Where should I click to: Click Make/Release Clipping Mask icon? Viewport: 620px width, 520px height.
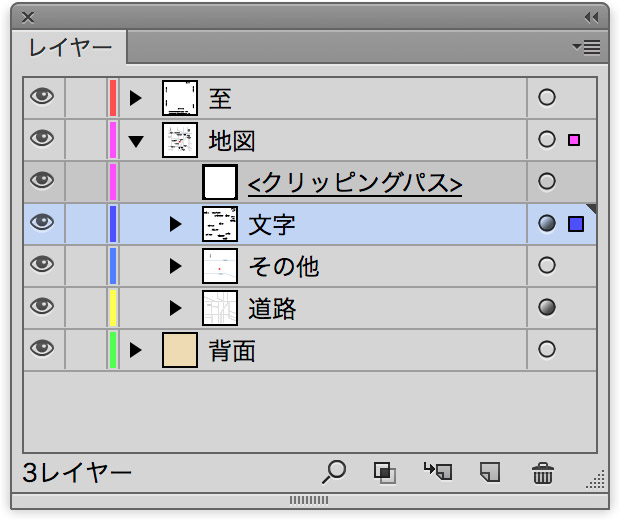pyautogui.click(x=384, y=473)
